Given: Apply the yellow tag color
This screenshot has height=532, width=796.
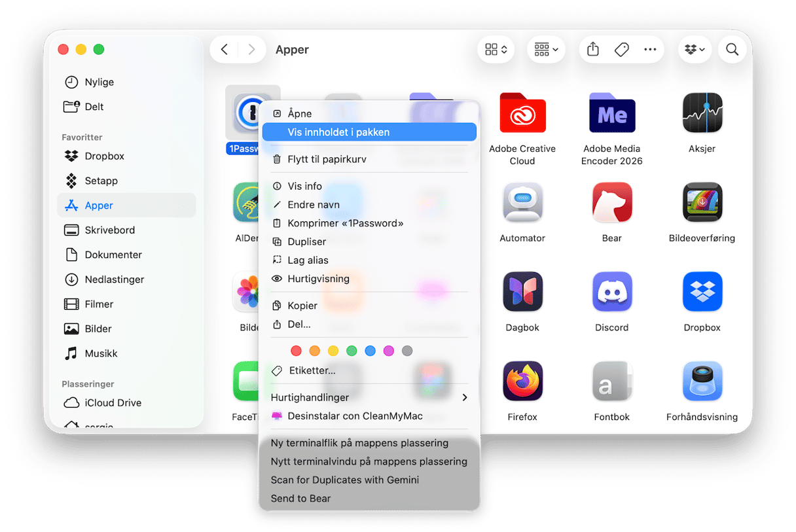Looking at the screenshot, I should [333, 351].
